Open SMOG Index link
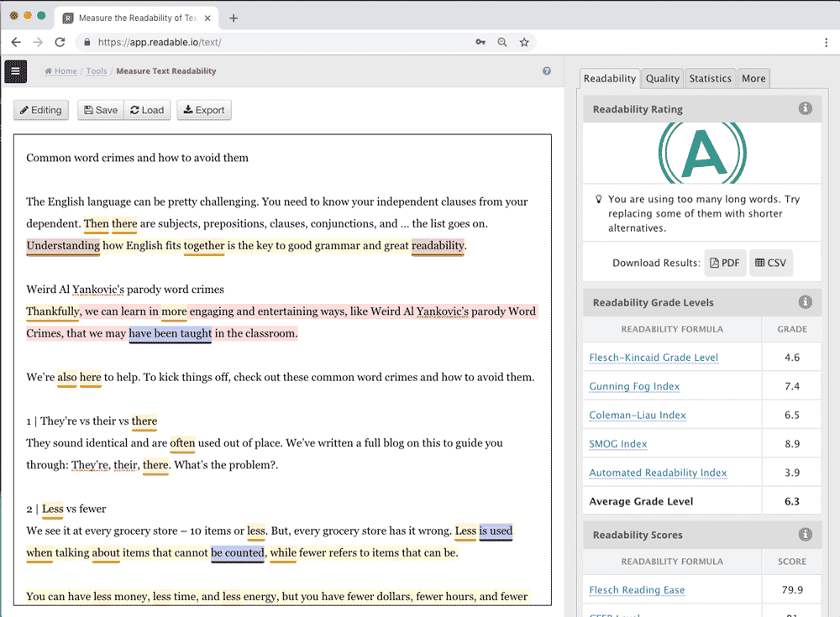 [x=618, y=444]
